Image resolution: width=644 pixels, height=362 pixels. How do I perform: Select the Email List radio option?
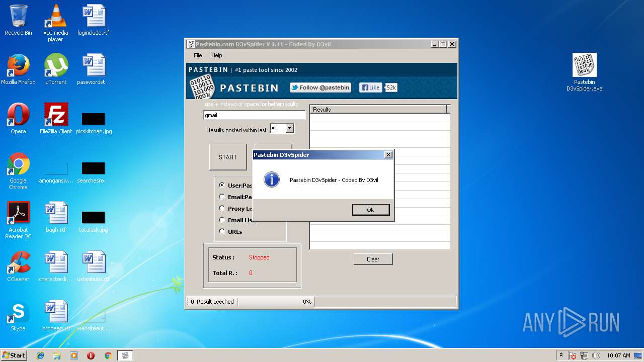[222, 220]
